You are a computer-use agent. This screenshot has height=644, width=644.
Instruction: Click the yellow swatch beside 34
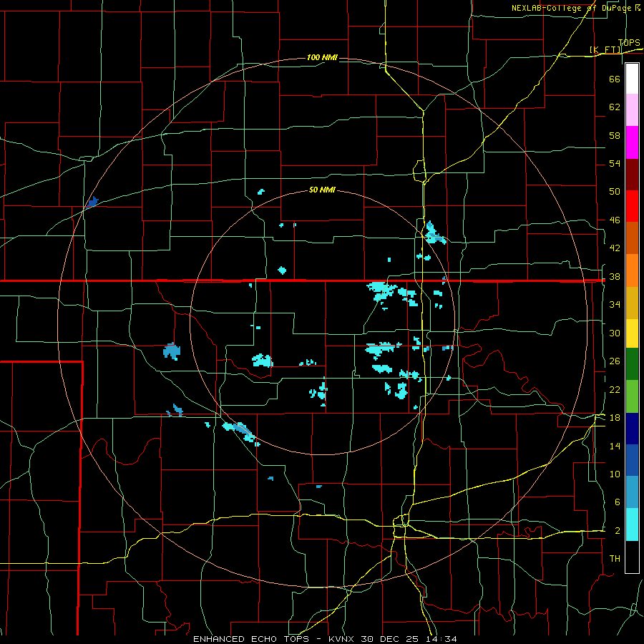[632, 333]
